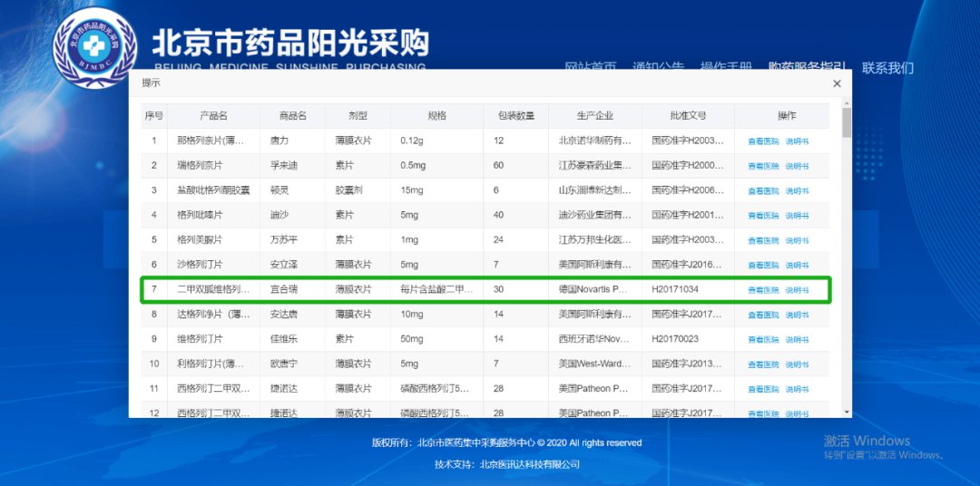Open 说明书 for 迪沙 in row 4
Viewport: 980px width, 486px height.
pyautogui.click(x=797, y=216)
